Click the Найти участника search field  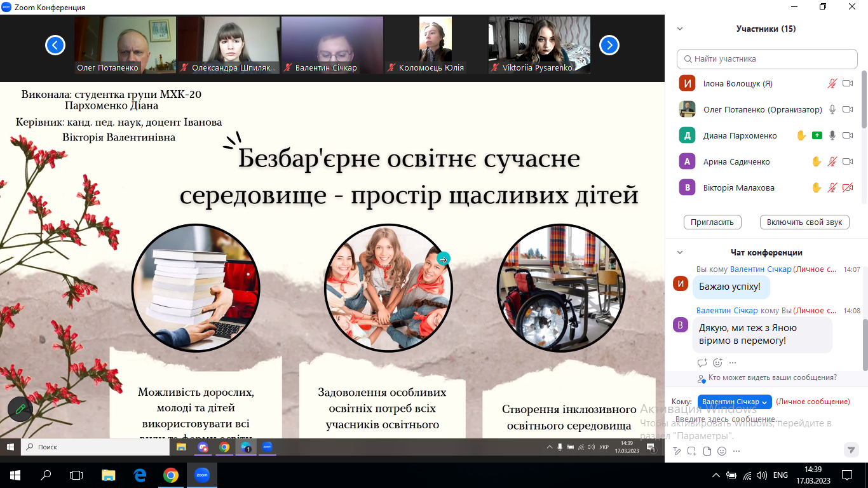coord(767,59)
